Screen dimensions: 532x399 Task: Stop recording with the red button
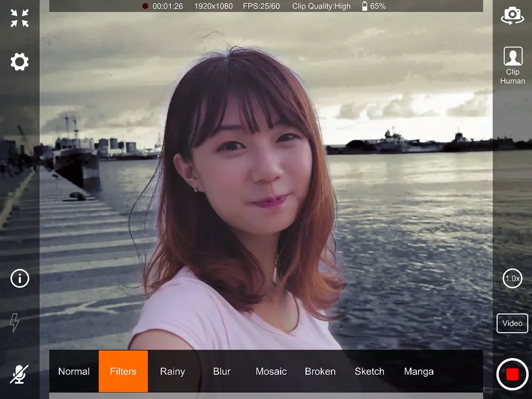point(512,374)
